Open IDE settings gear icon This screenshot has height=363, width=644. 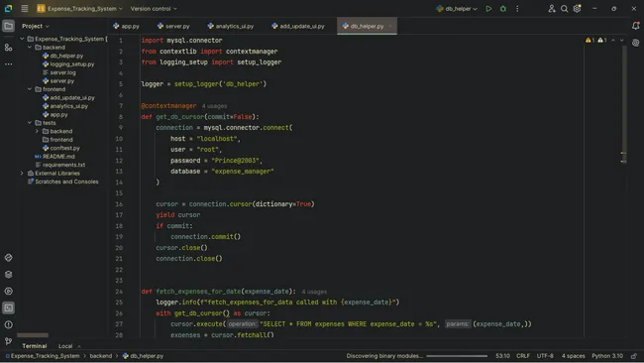click(x=577, y=8)
